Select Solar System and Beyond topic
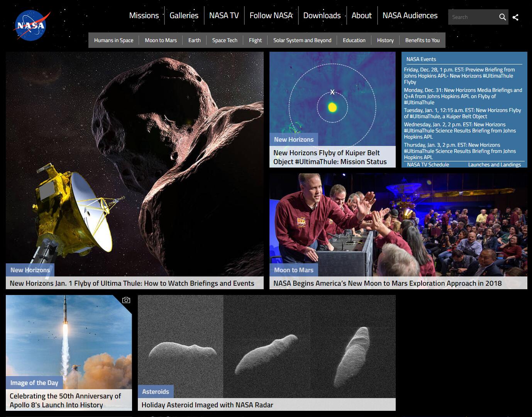532x417 pixels. 302,40
